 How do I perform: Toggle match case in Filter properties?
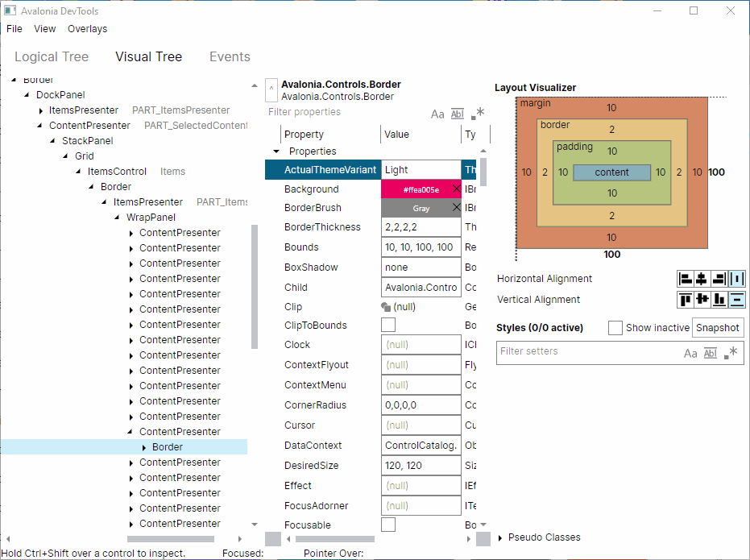click(x=437, y=114)
